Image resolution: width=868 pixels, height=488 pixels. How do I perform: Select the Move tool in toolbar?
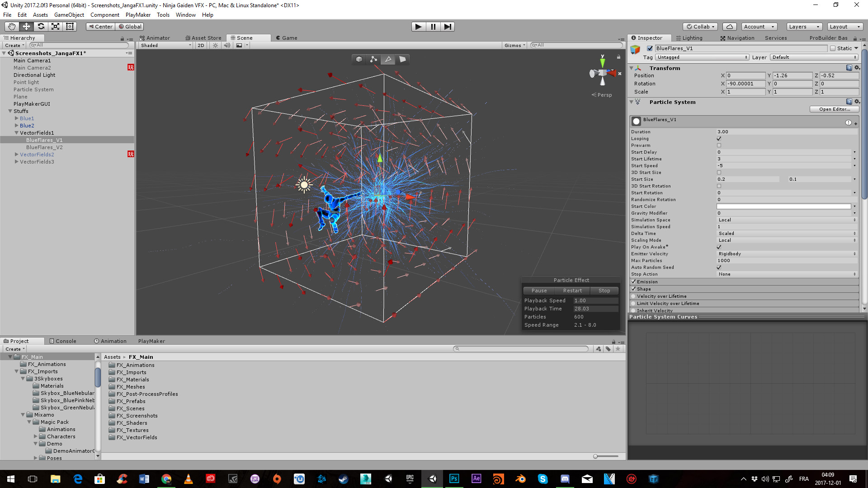tap(26, 27)
